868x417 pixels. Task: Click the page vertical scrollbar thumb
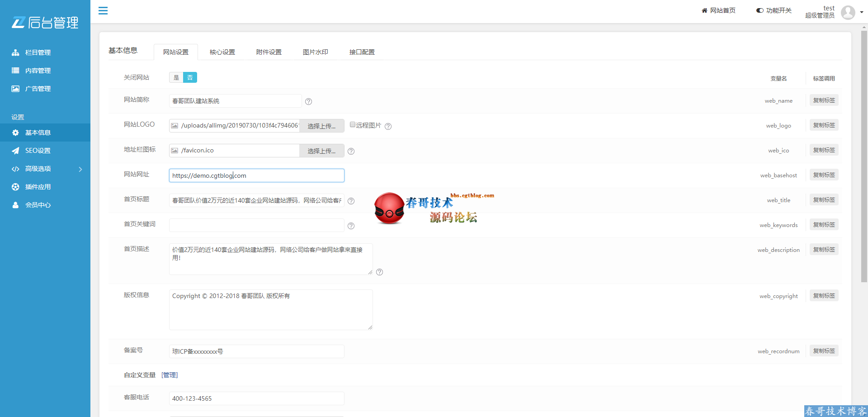(x=864, y=156)
